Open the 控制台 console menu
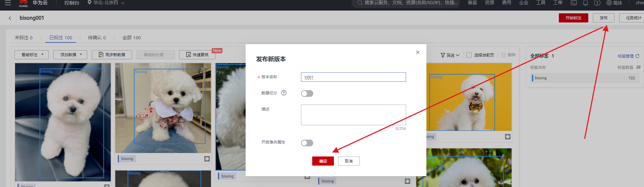The height and width of the screenshot is (187, 644). [x=72, y=3]
